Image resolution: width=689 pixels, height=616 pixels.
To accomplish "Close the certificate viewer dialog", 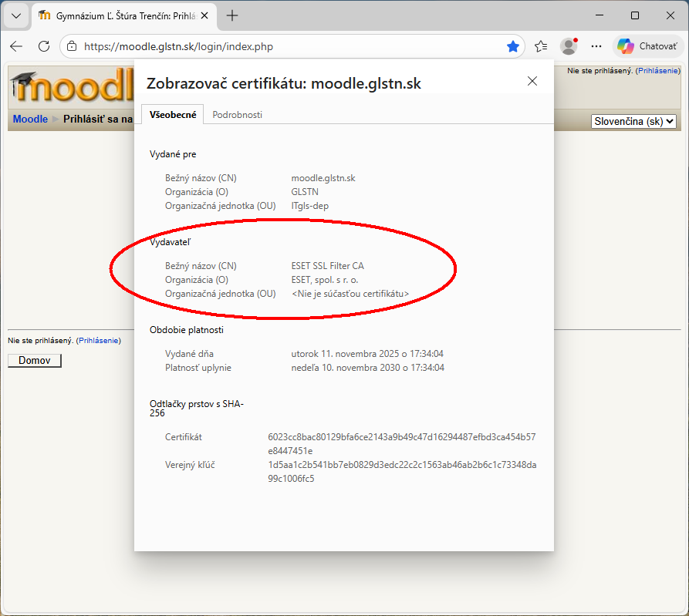I will tap(532, 82).
